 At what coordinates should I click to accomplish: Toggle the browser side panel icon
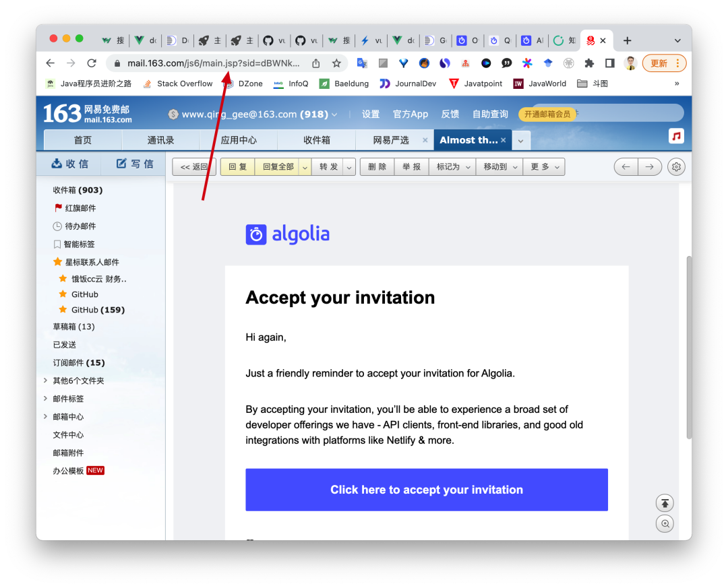pos(610,63)
